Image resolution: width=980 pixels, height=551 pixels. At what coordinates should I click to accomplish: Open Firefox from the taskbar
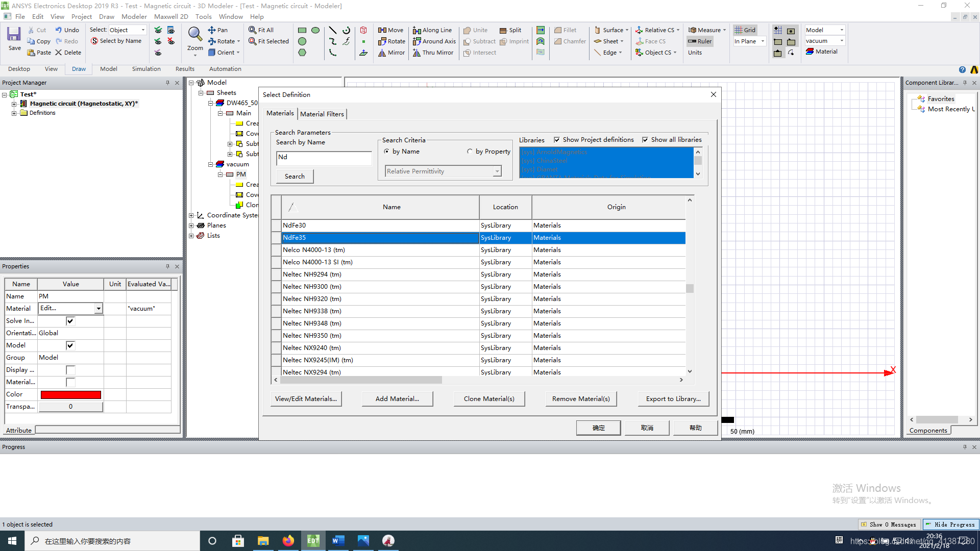coord(288,541)
